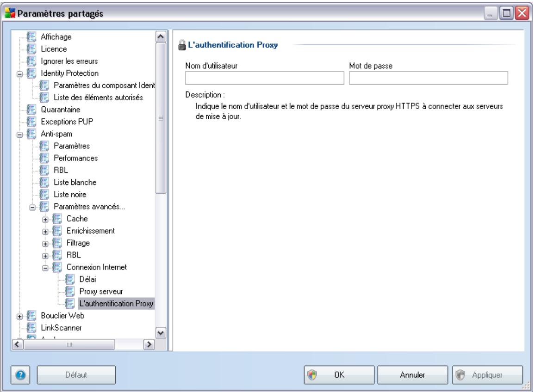Viewport: 535px width, 392px height.
Task: Confirm with the OK button
Action: 339,375
